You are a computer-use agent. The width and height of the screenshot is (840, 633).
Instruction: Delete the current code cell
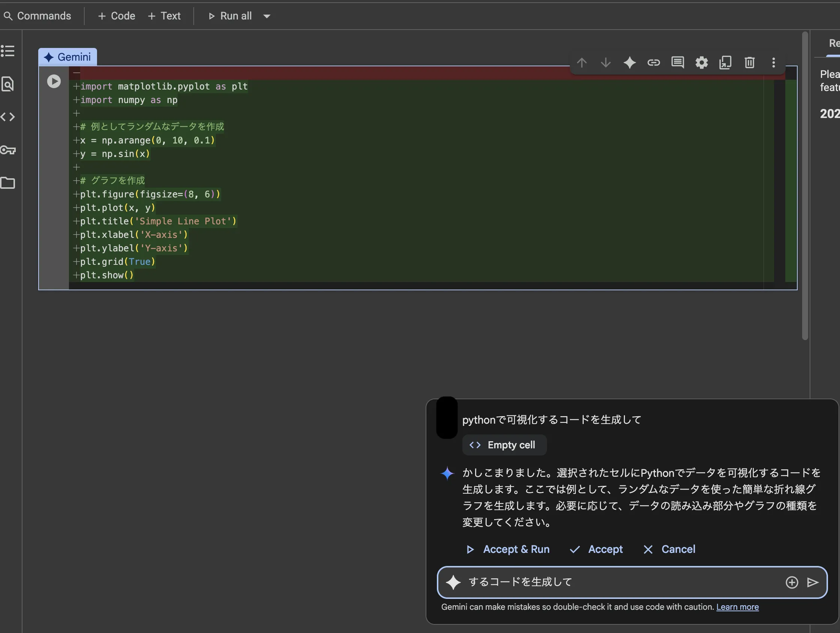(x=749, y=63)
